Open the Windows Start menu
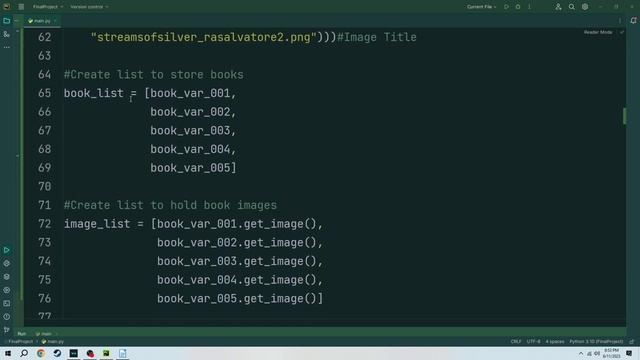This screenshot has height=360, width=640. point(8,353)
